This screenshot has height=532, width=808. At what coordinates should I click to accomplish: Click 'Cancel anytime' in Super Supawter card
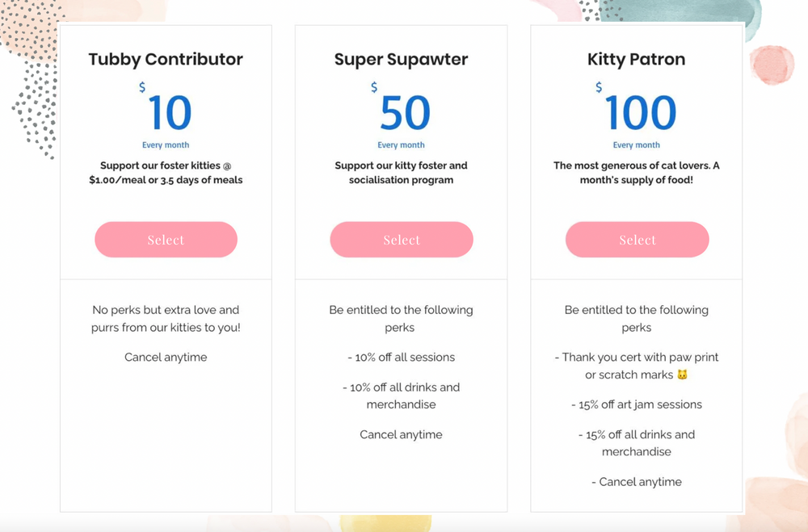point(402,434)
